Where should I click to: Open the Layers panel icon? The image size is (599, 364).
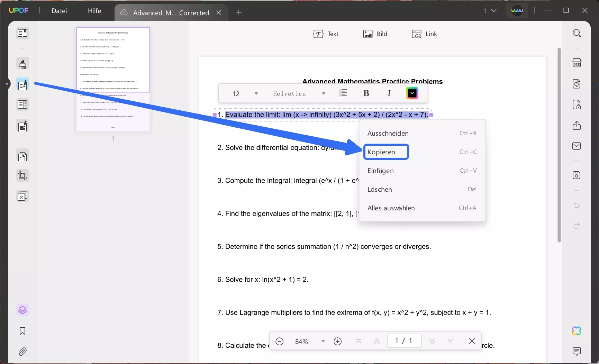(22, 310)
